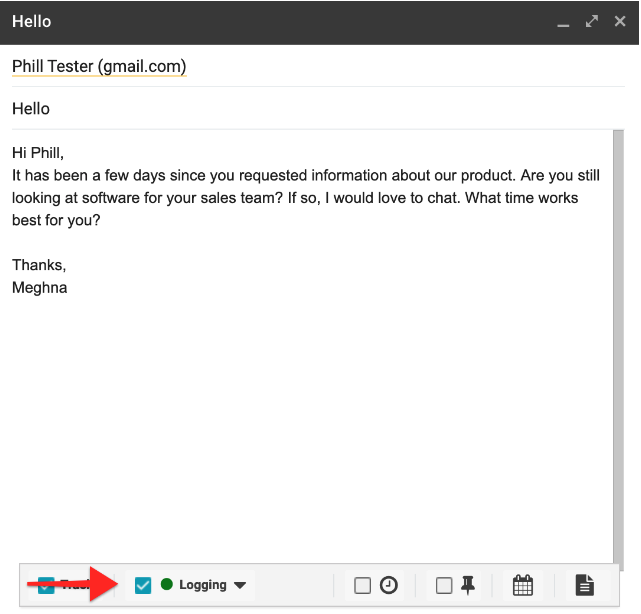This screenshot has width=641, height=614.
Task: Click the clock schedule icon
Action: [x=388, y=585]
